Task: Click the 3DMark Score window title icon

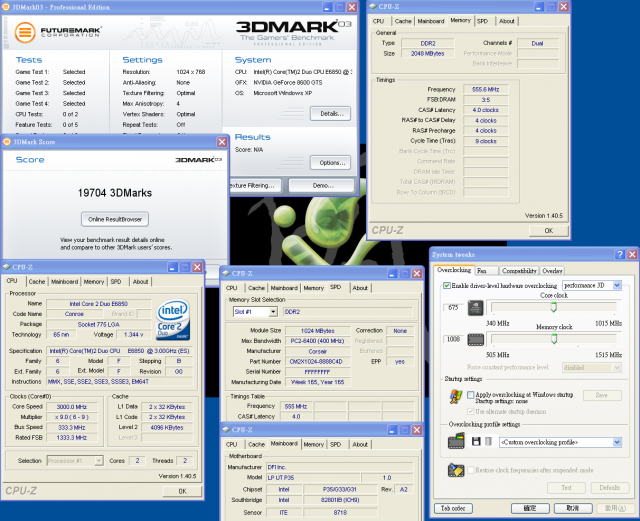Action: pos(7,142)
